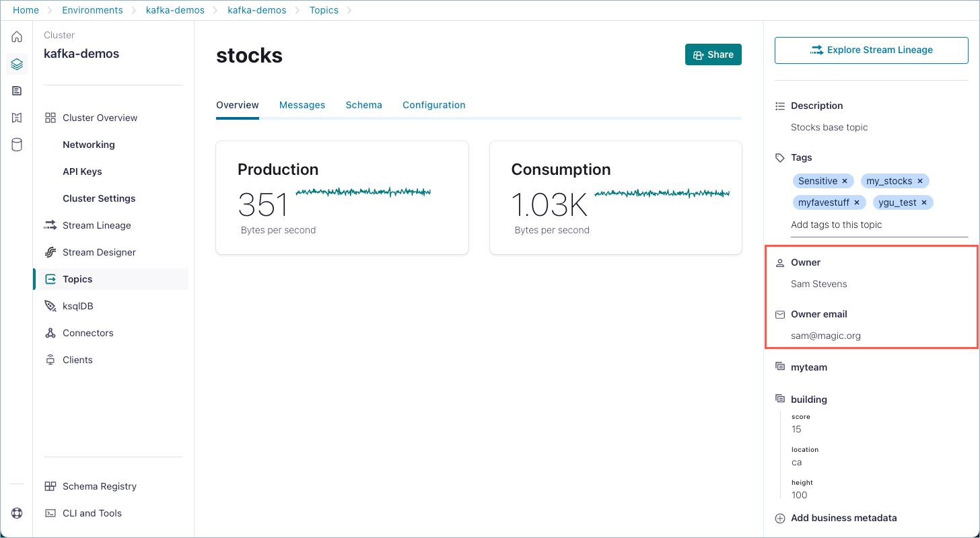Open Schema Registry in the sidebar
This screenshot has width=980, height=538.
(99, 486)
